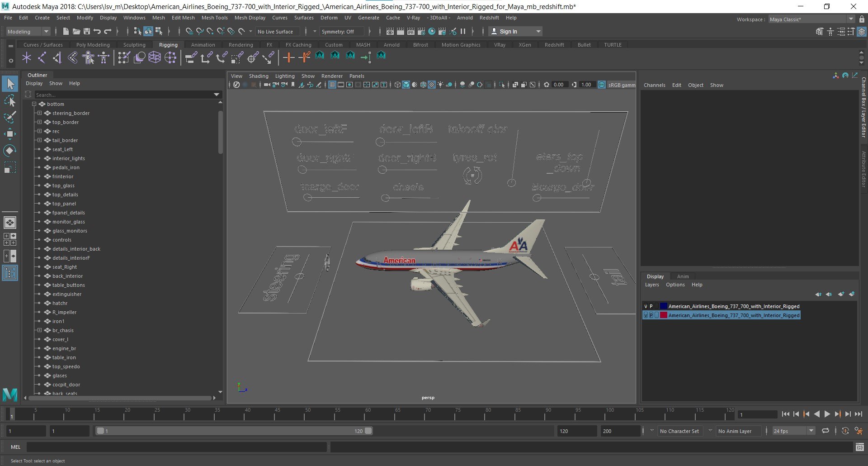Click the Create Locator shelf icon
Image resolution: width=868 pixels, height=466 pixels.
coord(27,57)
